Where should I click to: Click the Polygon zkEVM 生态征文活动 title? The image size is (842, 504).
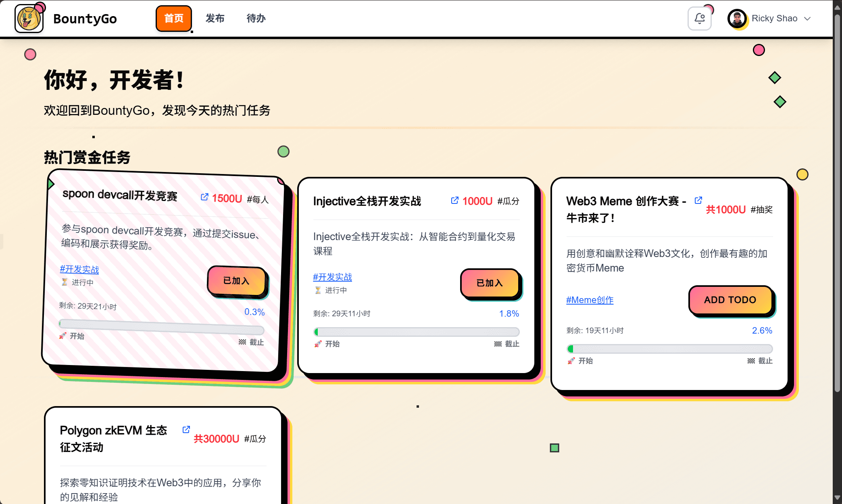click(x=113, y=439)
